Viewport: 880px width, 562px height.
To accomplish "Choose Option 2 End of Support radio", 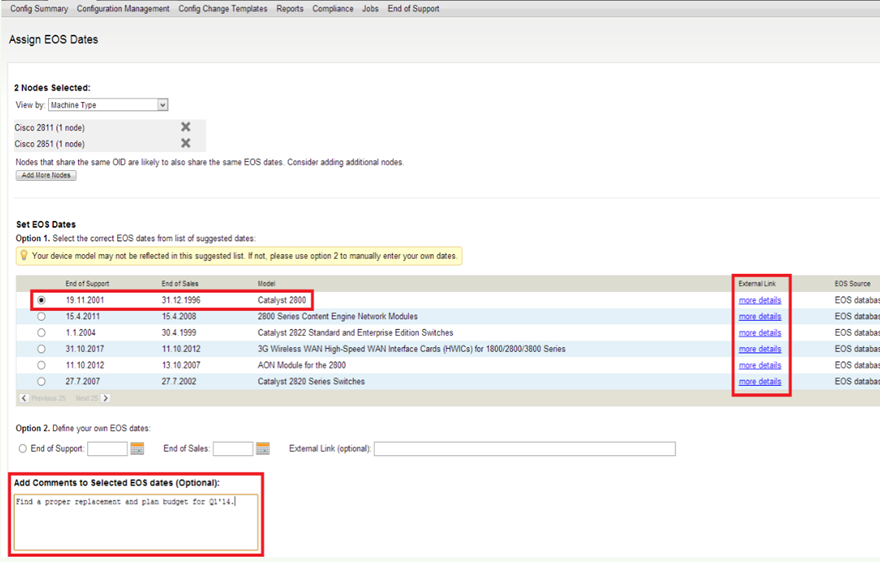I will [23, 449].
